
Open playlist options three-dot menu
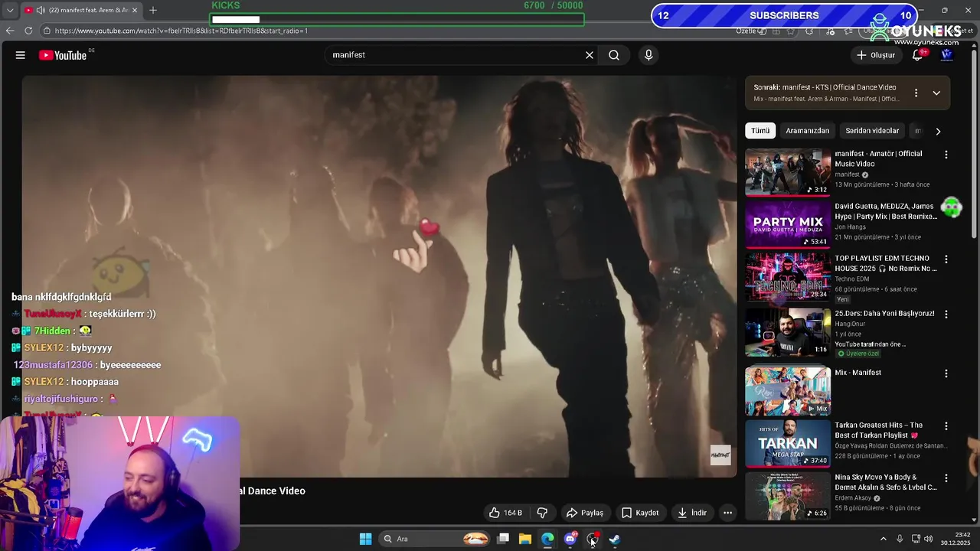(916, 93)
